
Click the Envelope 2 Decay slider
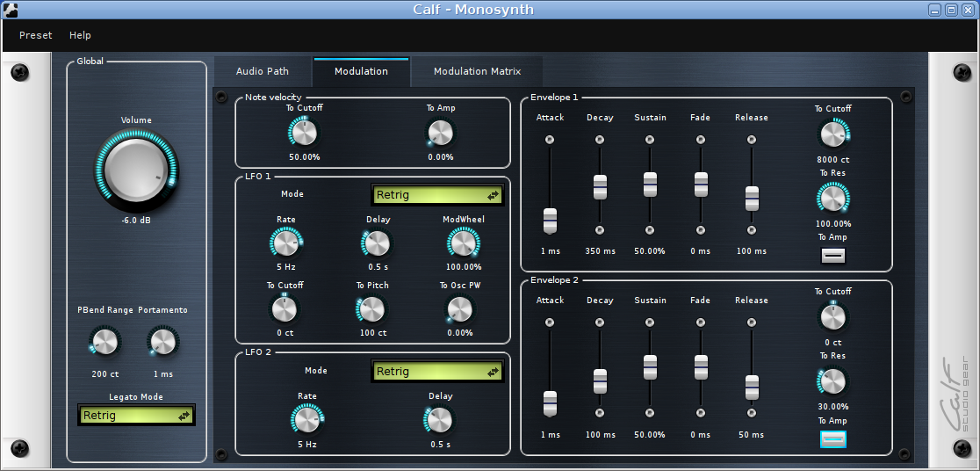(x=600, y=368)
